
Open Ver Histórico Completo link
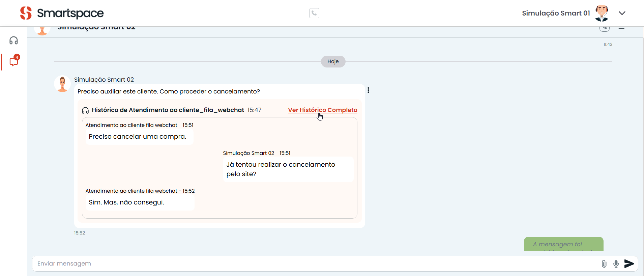click(x=322, y=110)
